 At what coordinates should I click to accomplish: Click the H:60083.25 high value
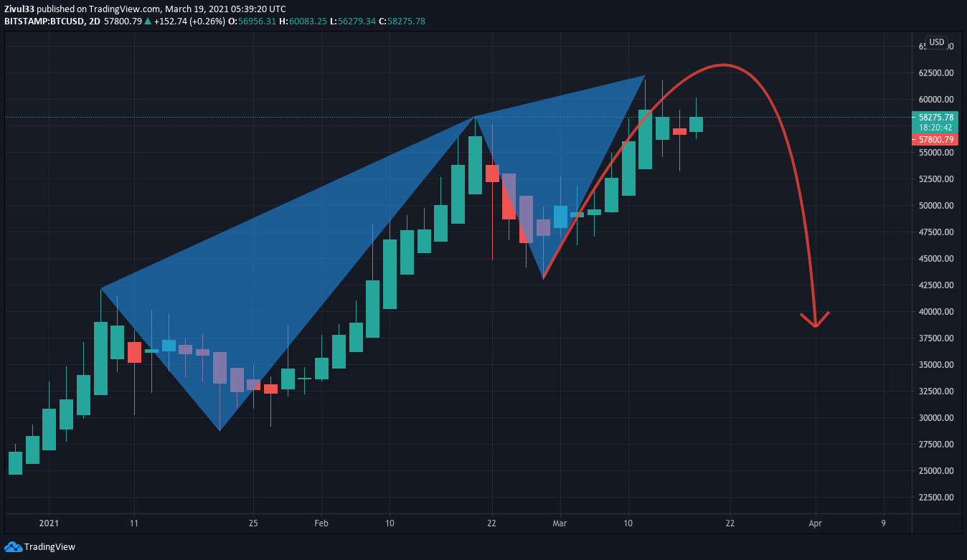304,22
